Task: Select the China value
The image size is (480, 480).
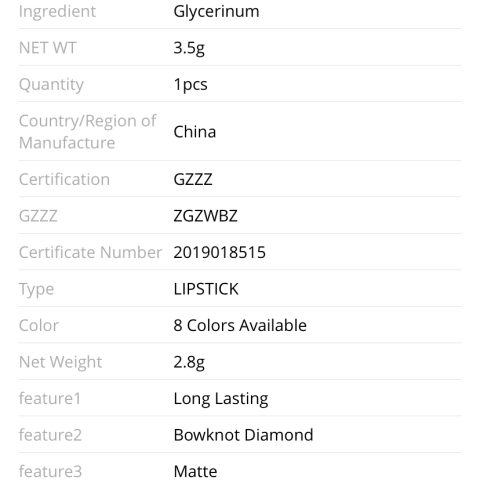Action: pos(195,132)
